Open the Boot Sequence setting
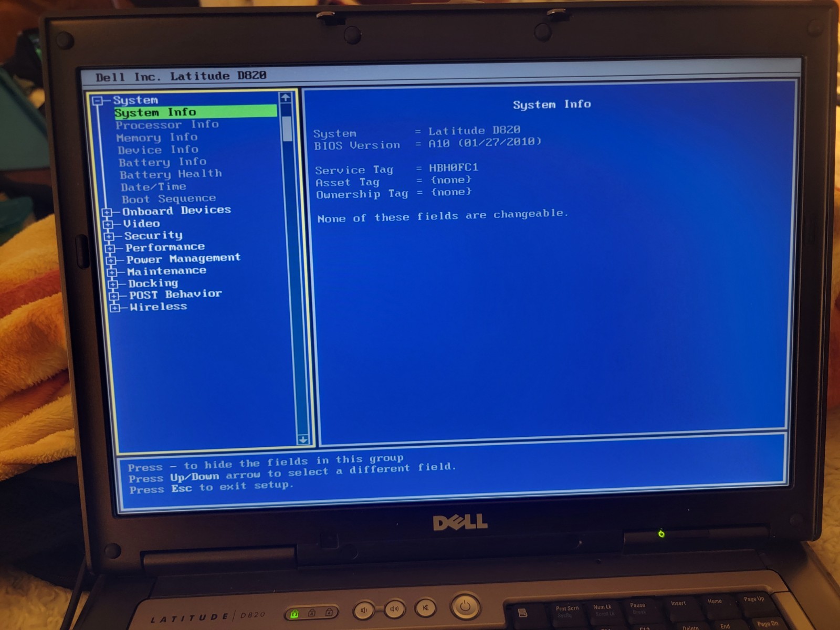 169,199
